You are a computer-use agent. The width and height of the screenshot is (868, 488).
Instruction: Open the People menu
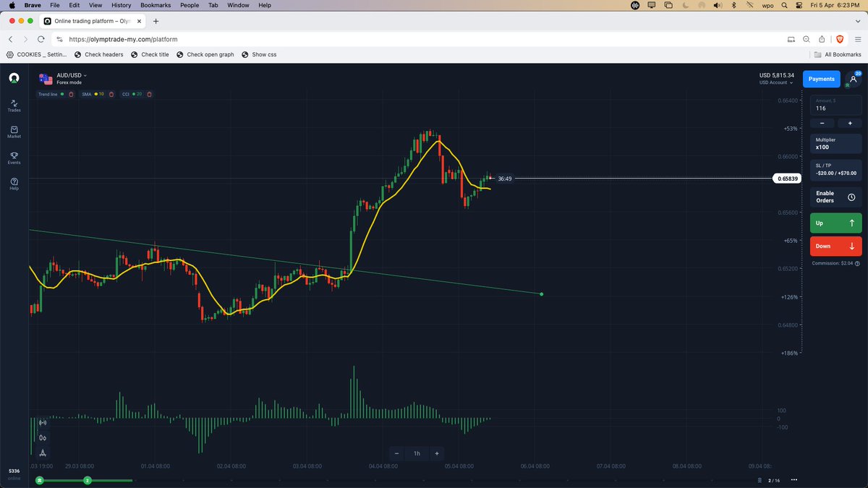pyautogui.click(x=190, y=5)
